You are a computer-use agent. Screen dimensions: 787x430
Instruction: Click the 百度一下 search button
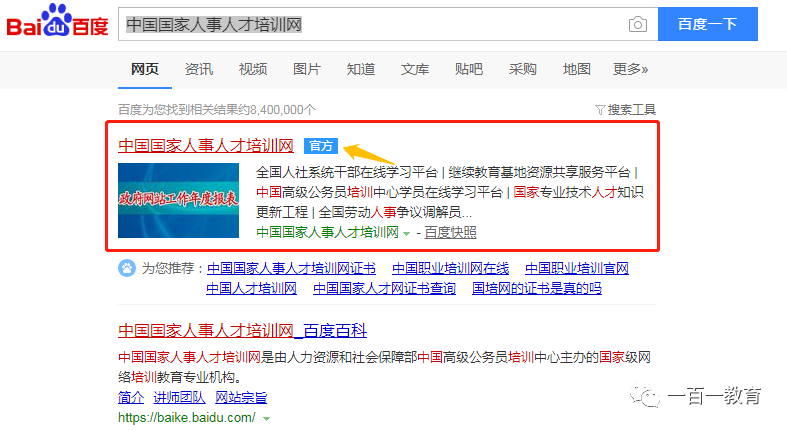coord(708,24)
